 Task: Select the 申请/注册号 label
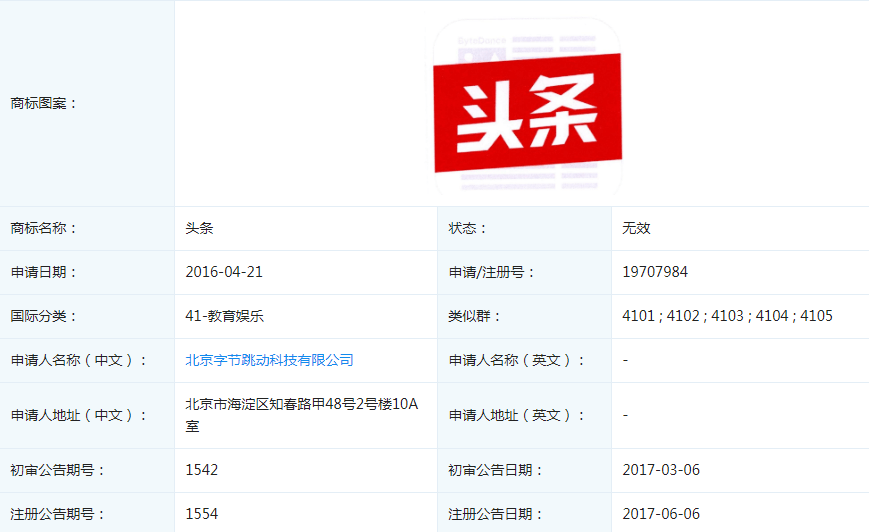click(491, 272)
